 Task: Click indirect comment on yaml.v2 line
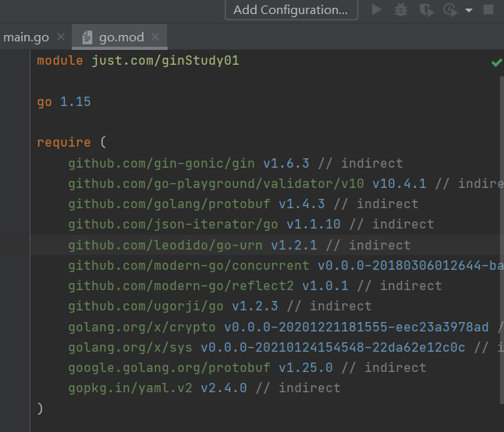298,388
